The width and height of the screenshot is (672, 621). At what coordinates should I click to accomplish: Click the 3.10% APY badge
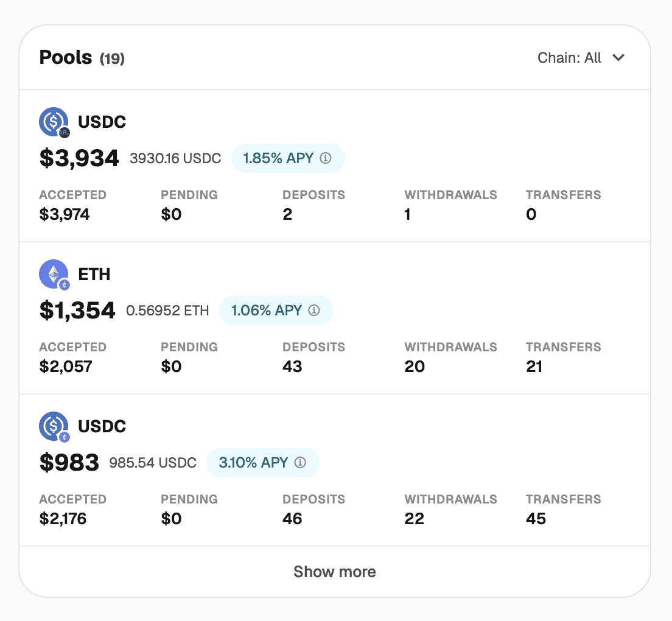click(263, 463)
